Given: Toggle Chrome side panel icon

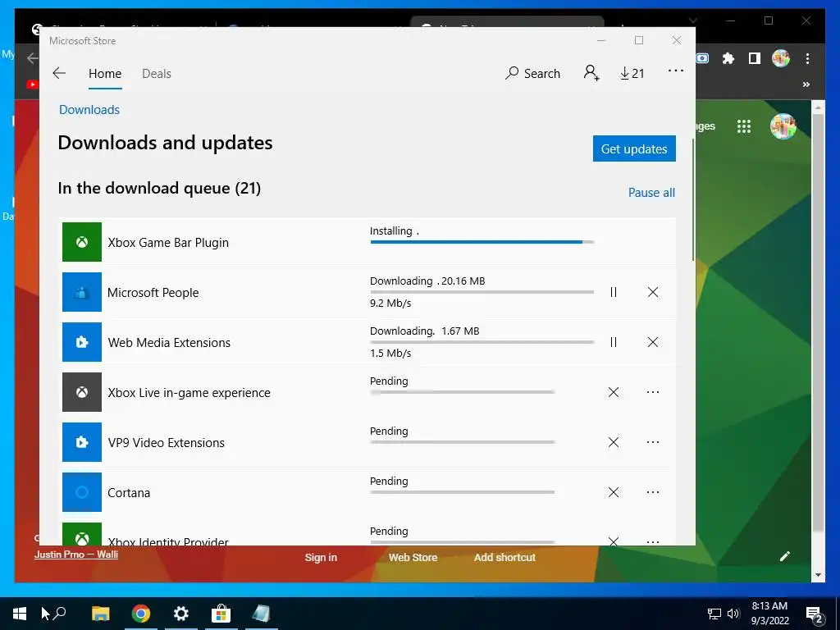Looking at the screenshot, I should tap(755, 58).
